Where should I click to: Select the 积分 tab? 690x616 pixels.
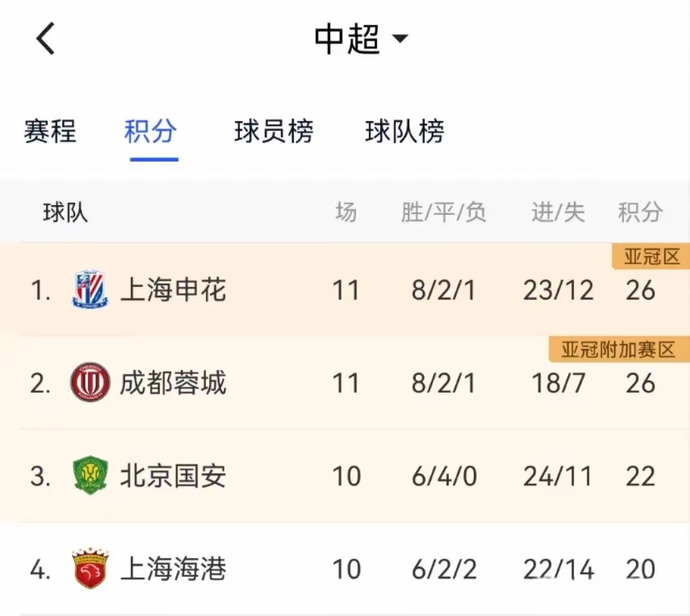[x=151, y=132]
